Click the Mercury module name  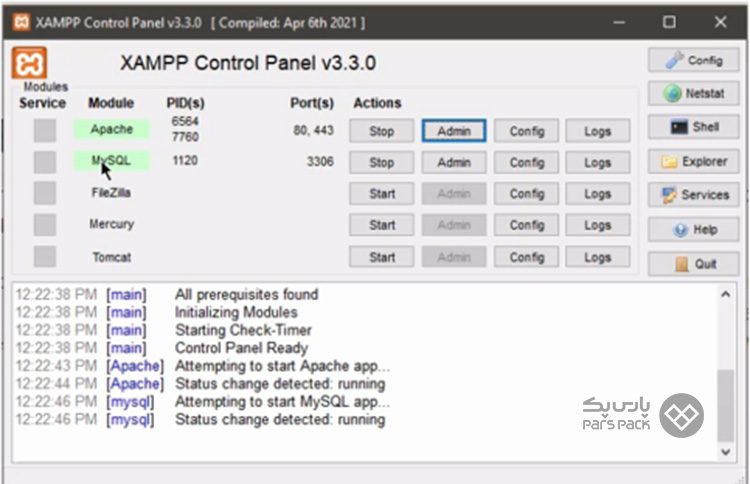(111, 224)
